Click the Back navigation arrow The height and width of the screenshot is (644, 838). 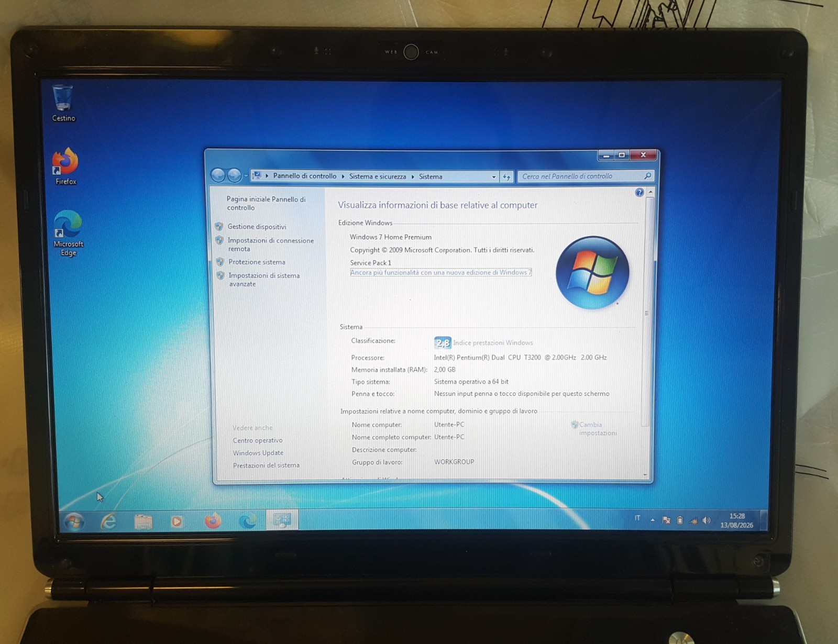pyautogui.click(x=218, y=175)
